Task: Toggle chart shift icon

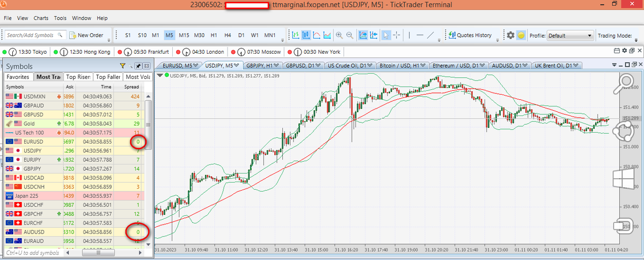Action: click(374, 35)
